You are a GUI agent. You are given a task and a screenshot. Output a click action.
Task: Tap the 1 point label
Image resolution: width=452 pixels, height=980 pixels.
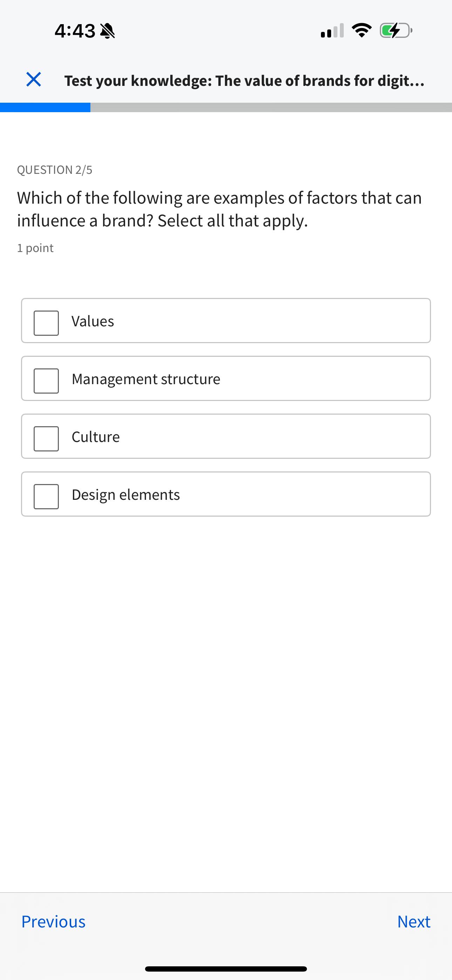(x=35, y=247)
